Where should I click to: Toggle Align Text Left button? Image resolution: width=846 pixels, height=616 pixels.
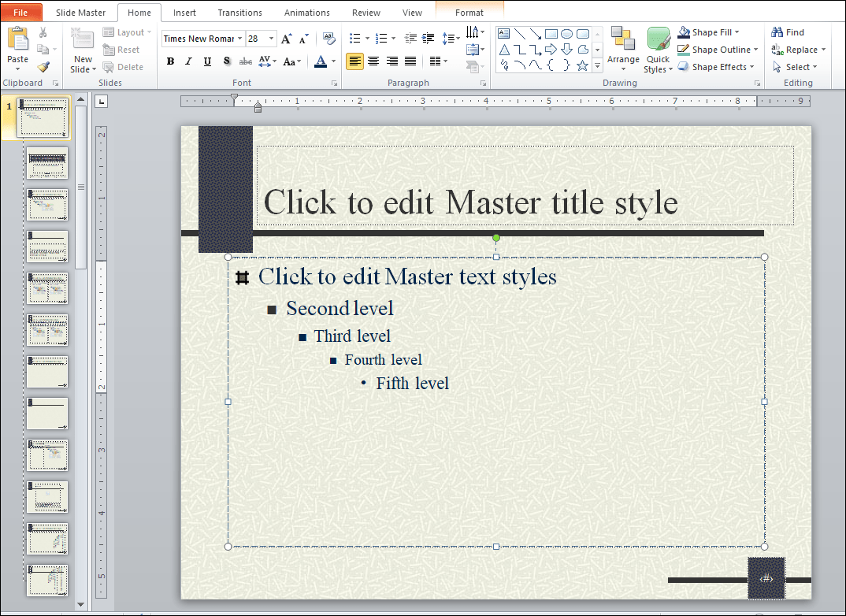pyautogui.click(x=354, y=61)
